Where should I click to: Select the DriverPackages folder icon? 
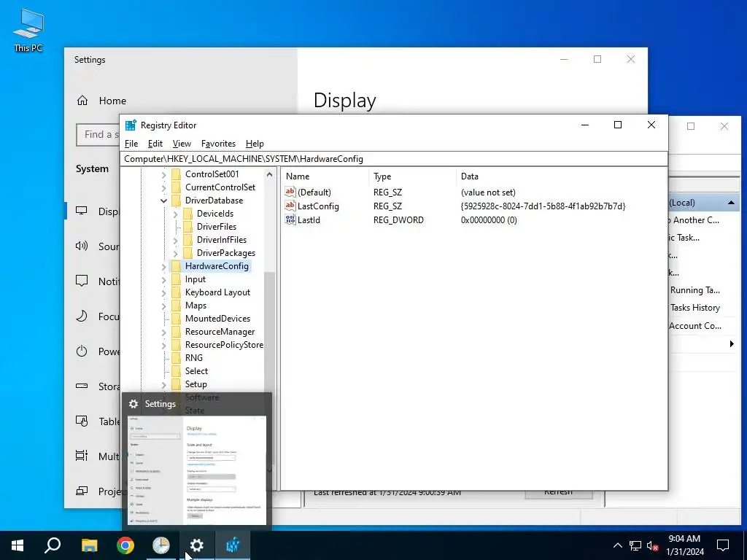coord(187,252)
